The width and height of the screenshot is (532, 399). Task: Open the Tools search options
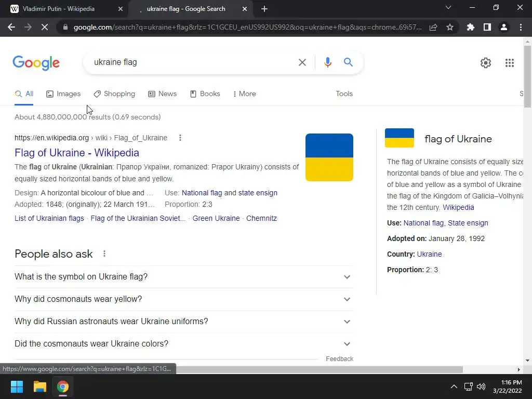coord(344,94)
